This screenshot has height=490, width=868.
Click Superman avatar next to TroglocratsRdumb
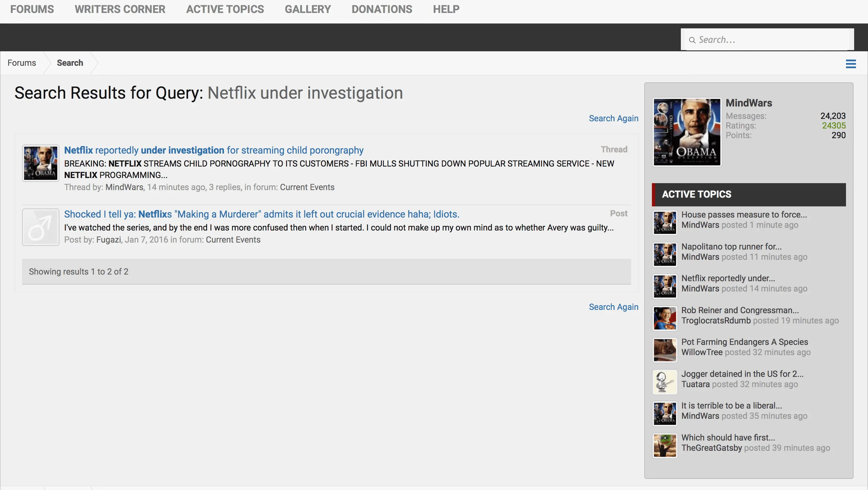tap(665, 318)
